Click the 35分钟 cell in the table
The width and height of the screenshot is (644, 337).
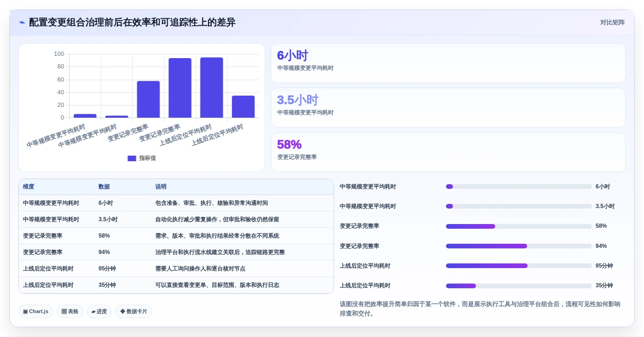(x=107, y=285)
